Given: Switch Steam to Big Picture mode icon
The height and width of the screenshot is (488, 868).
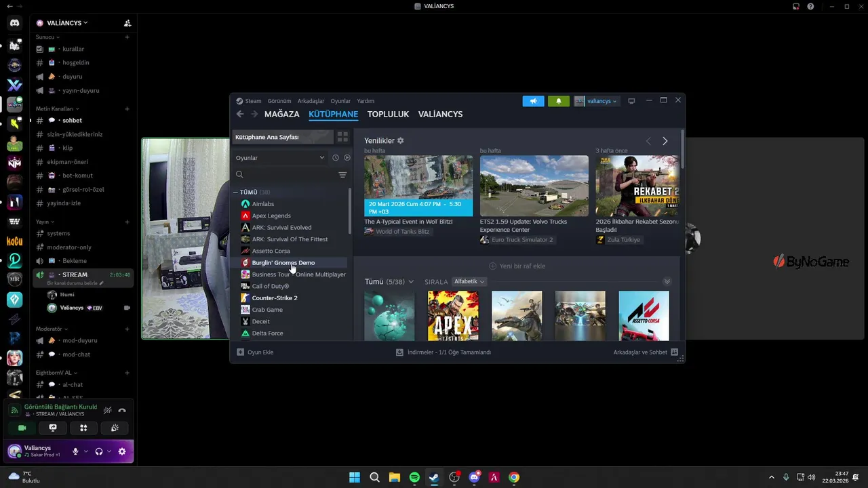Looking at the screenshot, I should point(631,101).
